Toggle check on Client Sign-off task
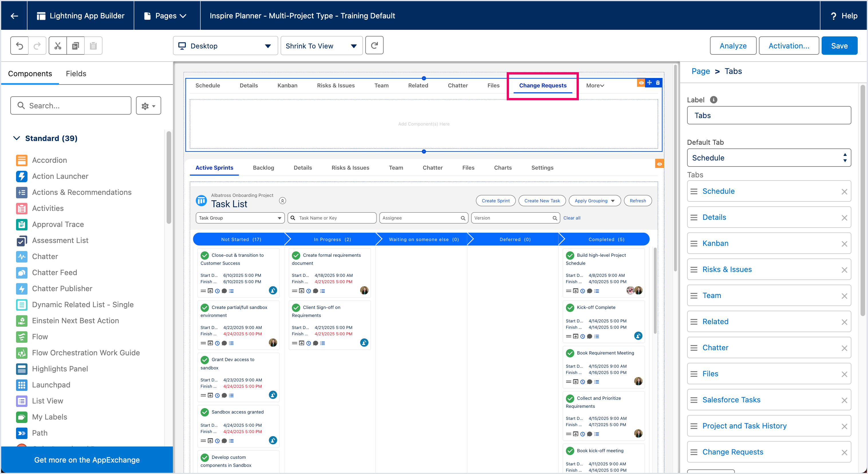 (296, 308)
